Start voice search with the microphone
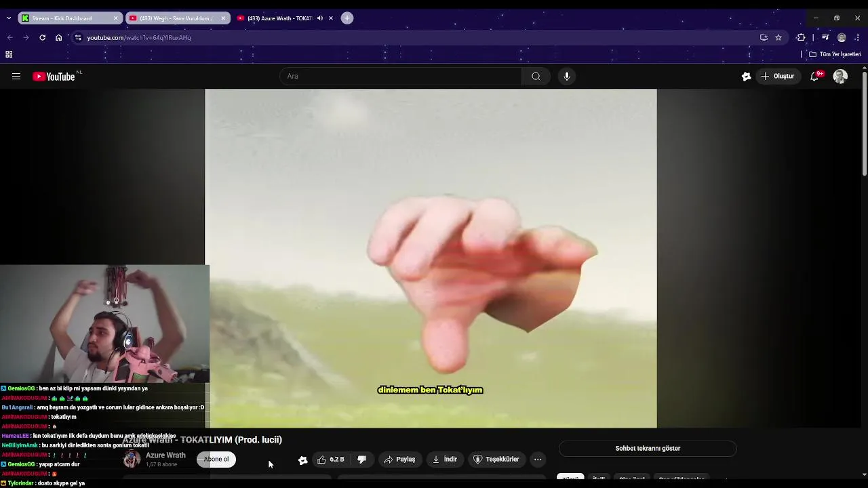The height and width of the screenshot is (488, 868). 567,77
